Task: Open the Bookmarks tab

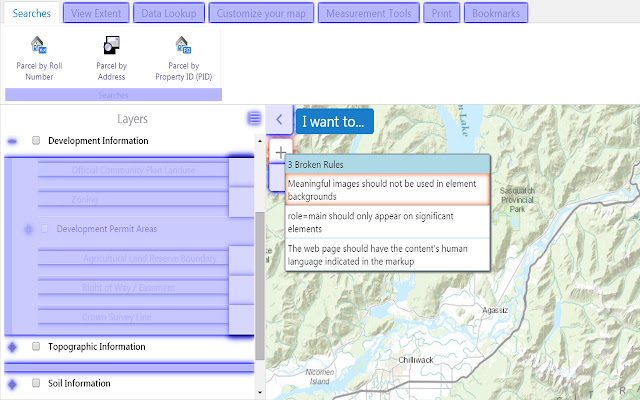Action: [496, 13]
